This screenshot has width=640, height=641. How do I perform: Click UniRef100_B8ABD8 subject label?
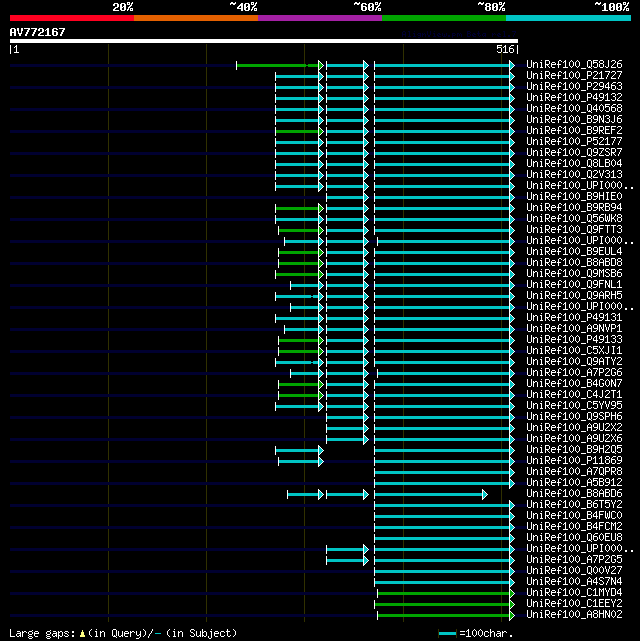click(574, 262)
